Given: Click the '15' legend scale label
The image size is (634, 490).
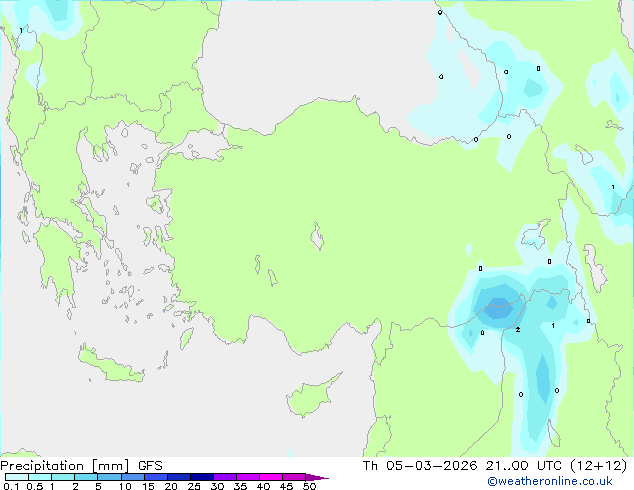Looking at the screenshot, I should coord(148,486).
